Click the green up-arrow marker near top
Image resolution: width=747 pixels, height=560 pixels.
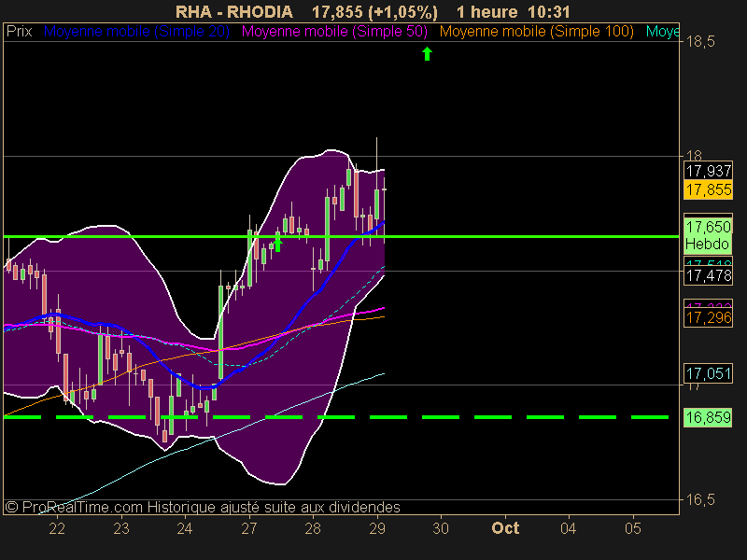click(428, 54)
